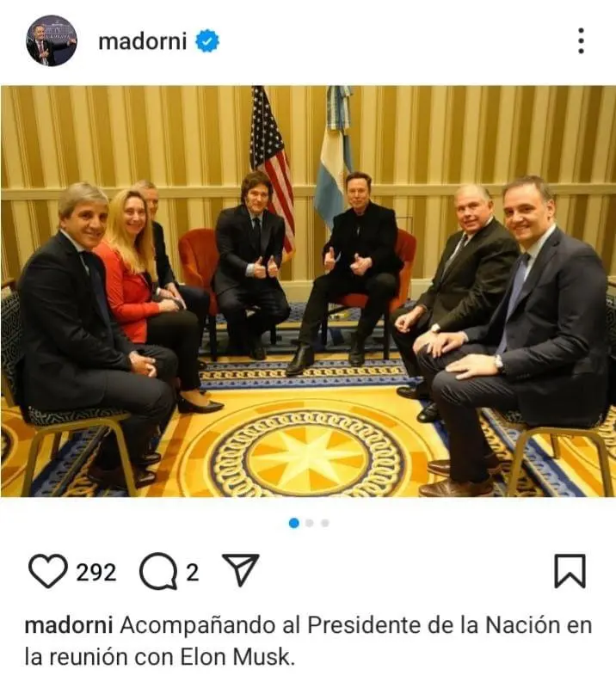Open madorni username in header
This screenshot has width=616, height=688.
(x=143, y=41)
